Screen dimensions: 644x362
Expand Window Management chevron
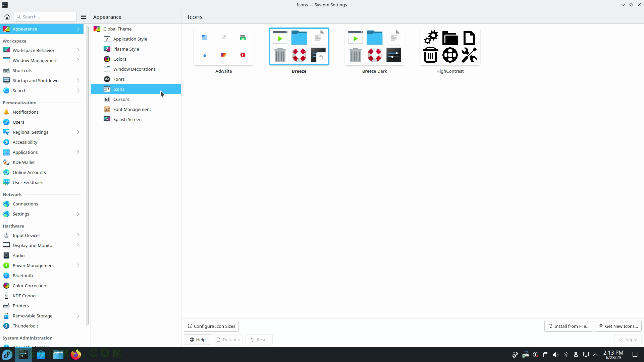tap(78, 60)
